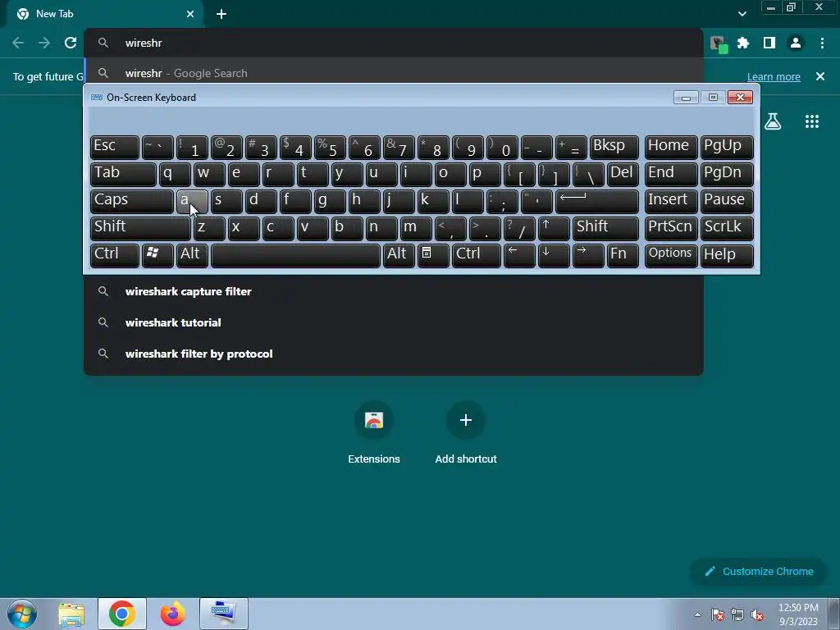Viewport: 840px width, 630px height.
Task: Hit the Esc key on On-Screen Keyboard
Action: point(115,147)
